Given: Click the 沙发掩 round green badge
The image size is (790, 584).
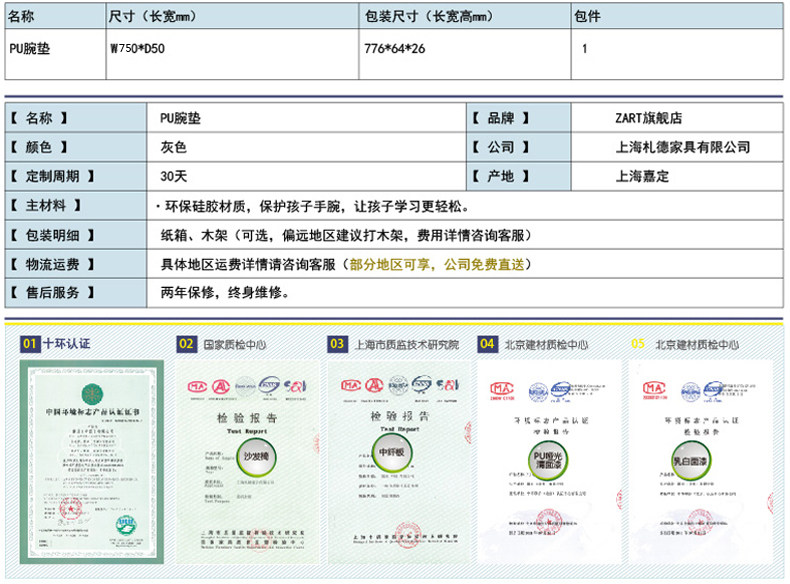Looking at the screenshot, I should coord(256,457).
